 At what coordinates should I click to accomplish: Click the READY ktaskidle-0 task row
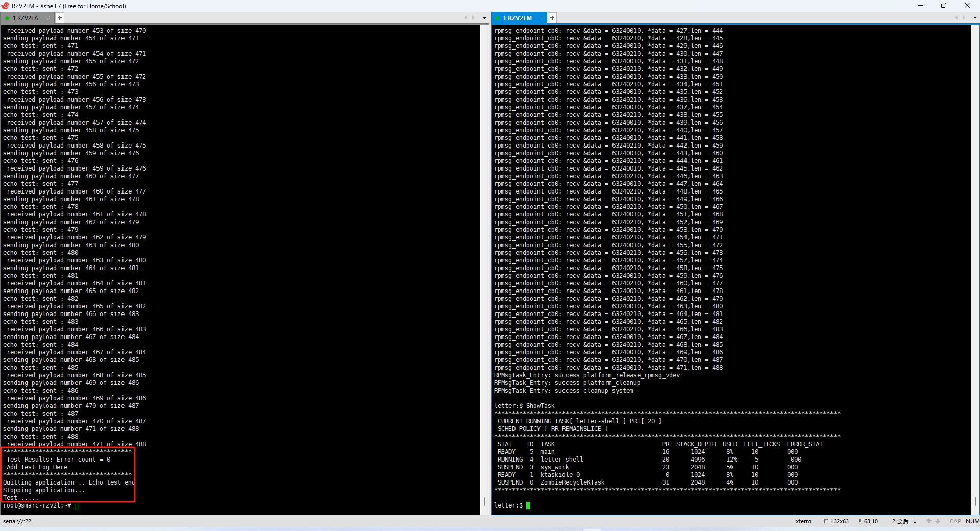click(648, 475)
